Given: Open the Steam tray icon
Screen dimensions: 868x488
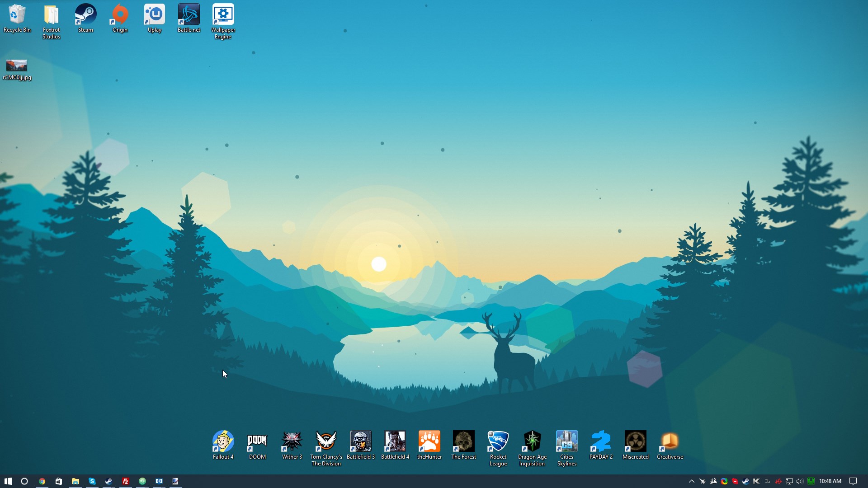Looking at the screenshot, I should coord(745,481).
